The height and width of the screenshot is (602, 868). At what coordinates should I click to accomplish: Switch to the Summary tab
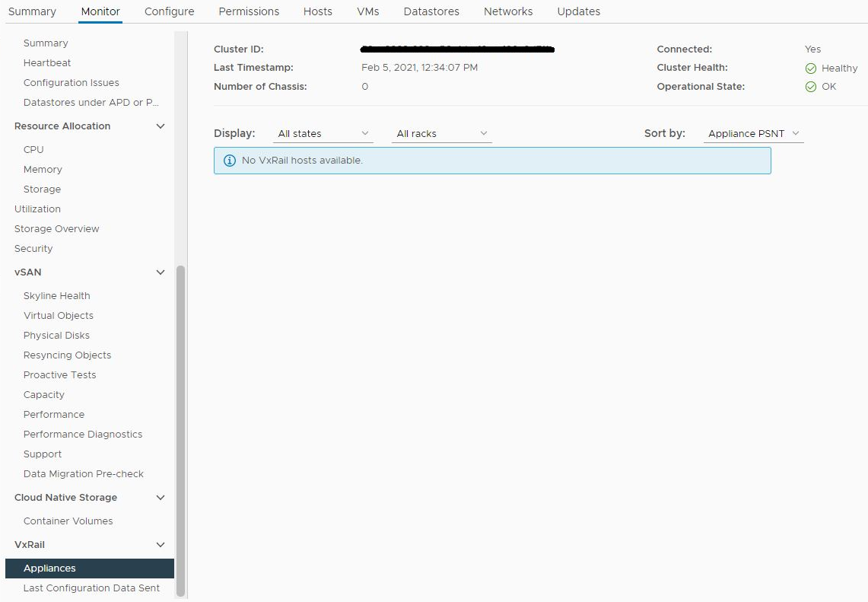pos(32,11)
